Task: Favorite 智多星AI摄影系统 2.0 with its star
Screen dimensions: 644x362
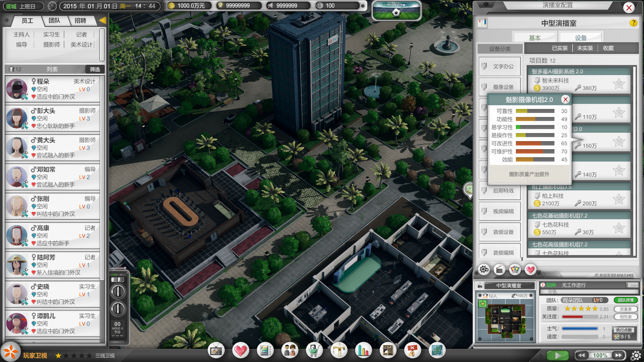Action: 619,84
